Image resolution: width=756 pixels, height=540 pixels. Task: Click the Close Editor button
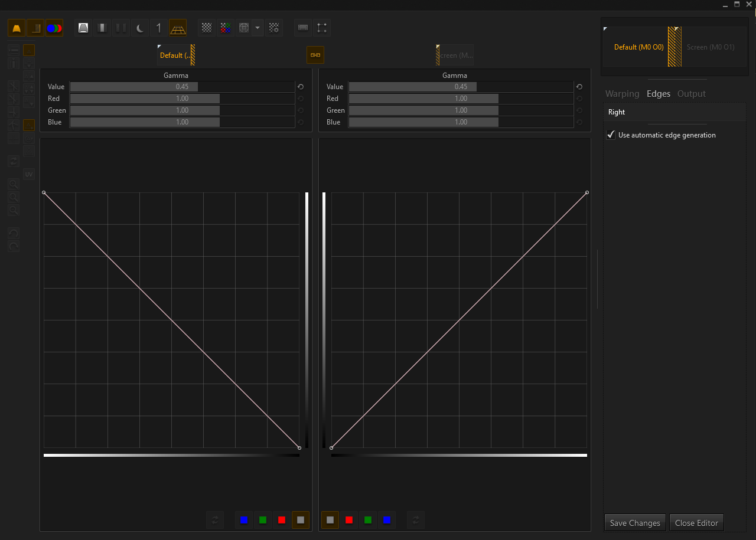[696, 523]
